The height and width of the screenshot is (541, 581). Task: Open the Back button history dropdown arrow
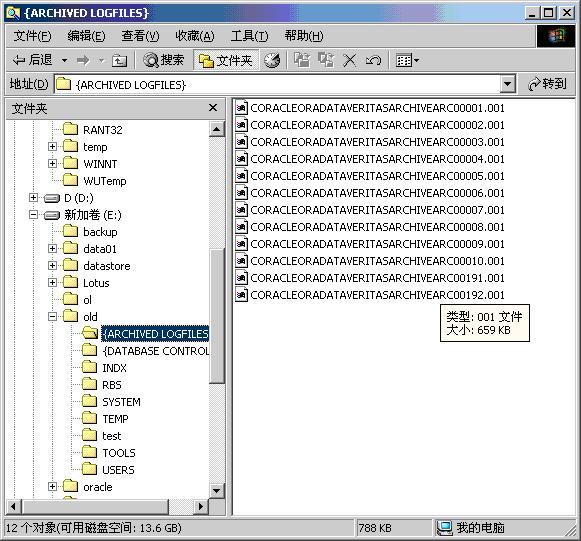pyautogui.click(x=64, y=60)
